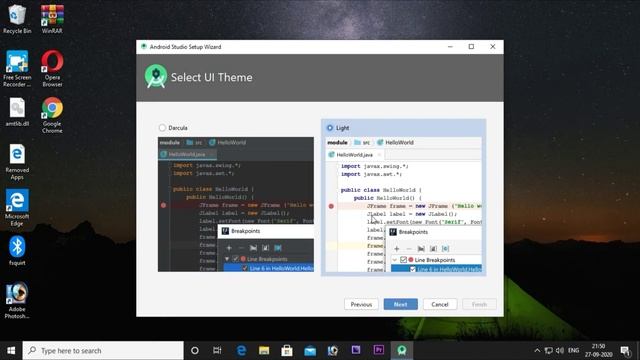The width and height of the screenshot is (640, 360).
Task: Click the Light theme preview image
Action: 404,205
